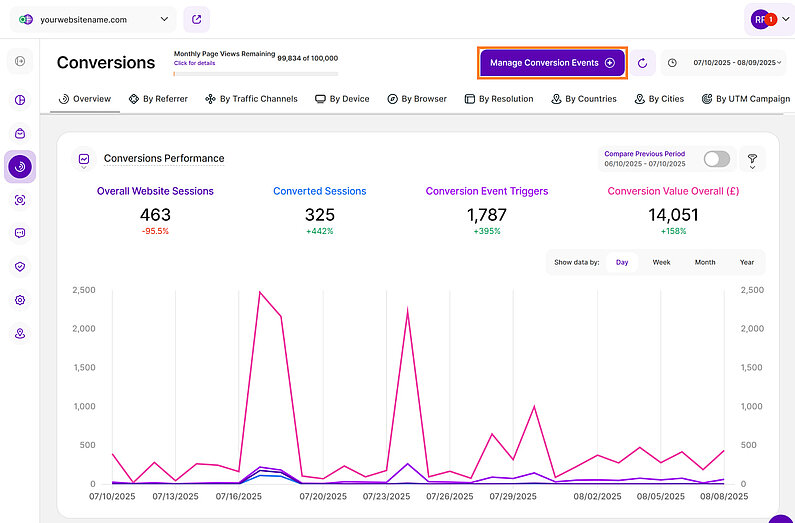Expand the sidebar with arrow icon
795x523 pixels.
(x=20, y=62)
